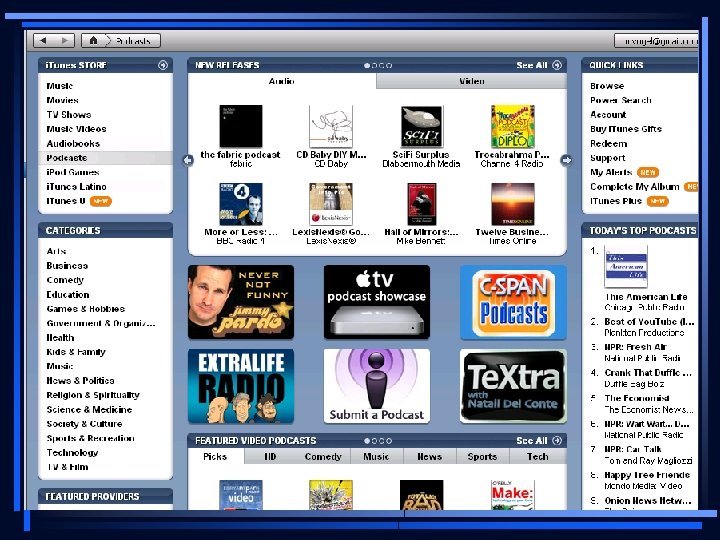Switch to the Audio tab

pos(282,81)
